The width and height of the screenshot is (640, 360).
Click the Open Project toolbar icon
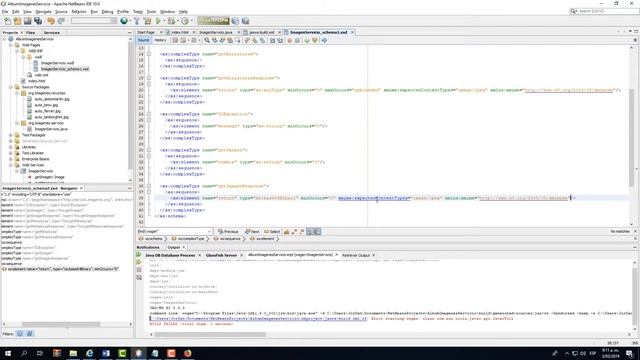pos(27,21)
